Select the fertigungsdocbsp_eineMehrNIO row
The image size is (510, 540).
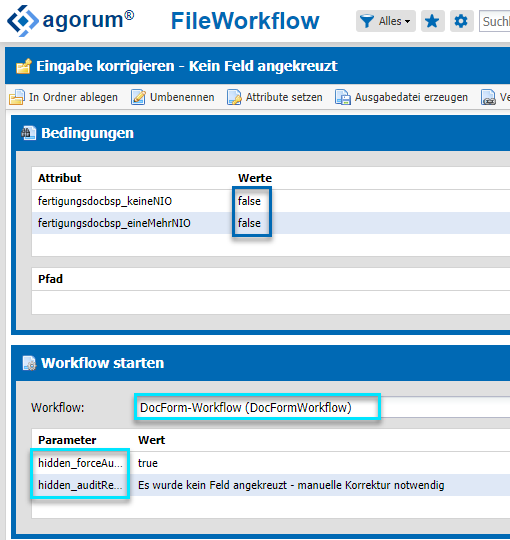click(271, 223)
